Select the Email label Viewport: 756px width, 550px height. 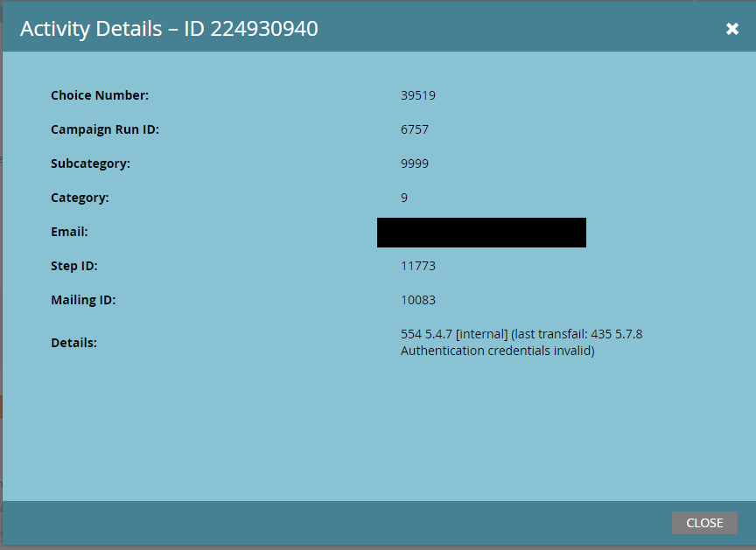tap(69, 232)
